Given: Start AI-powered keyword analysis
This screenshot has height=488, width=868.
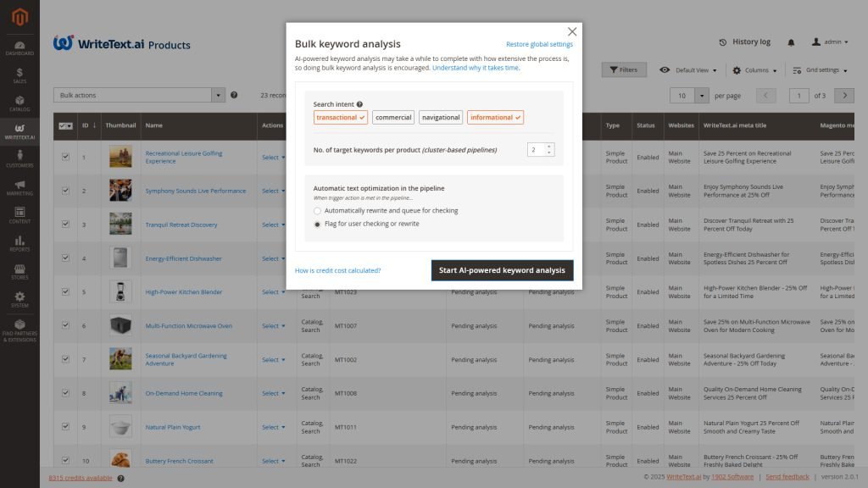Looking at the screenshot, I should (502, 270).
